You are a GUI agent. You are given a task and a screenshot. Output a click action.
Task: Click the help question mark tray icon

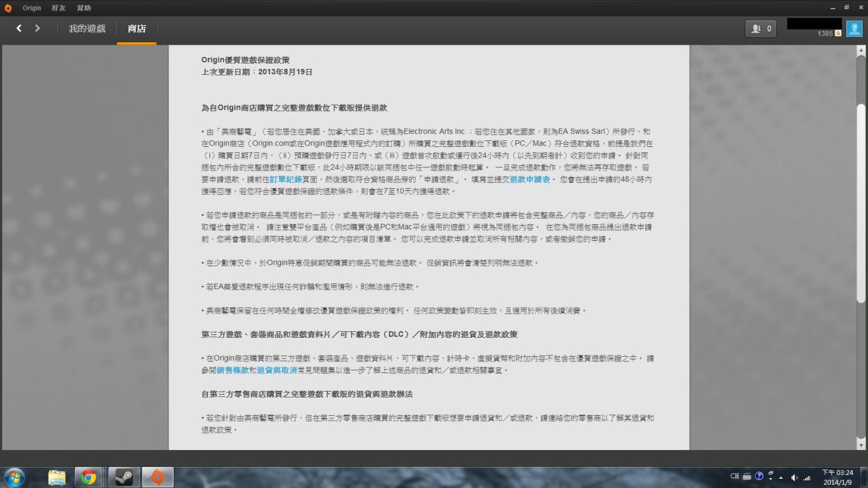pos(759,477)
